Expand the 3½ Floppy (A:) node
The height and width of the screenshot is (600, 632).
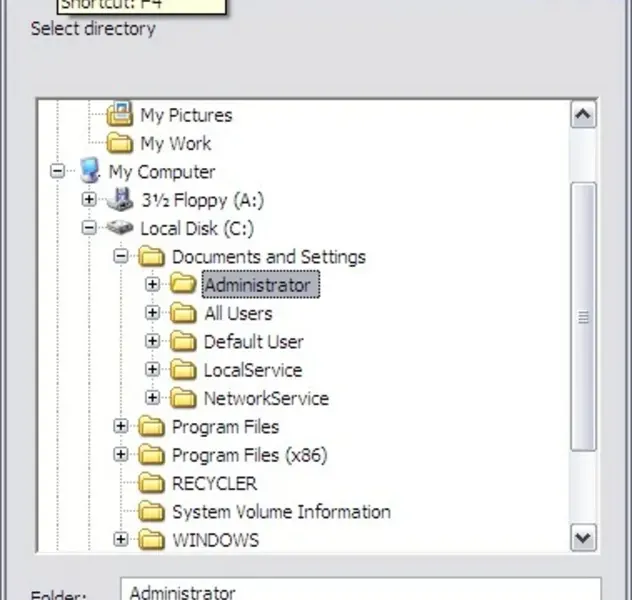tap(89, 200)
